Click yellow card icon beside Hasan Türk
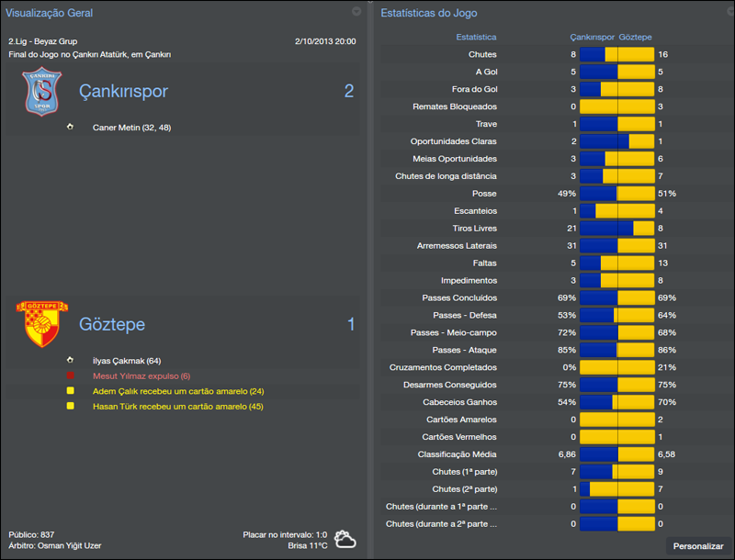The height and width of the screenshot is (560, 735). [x=71, y=405]
